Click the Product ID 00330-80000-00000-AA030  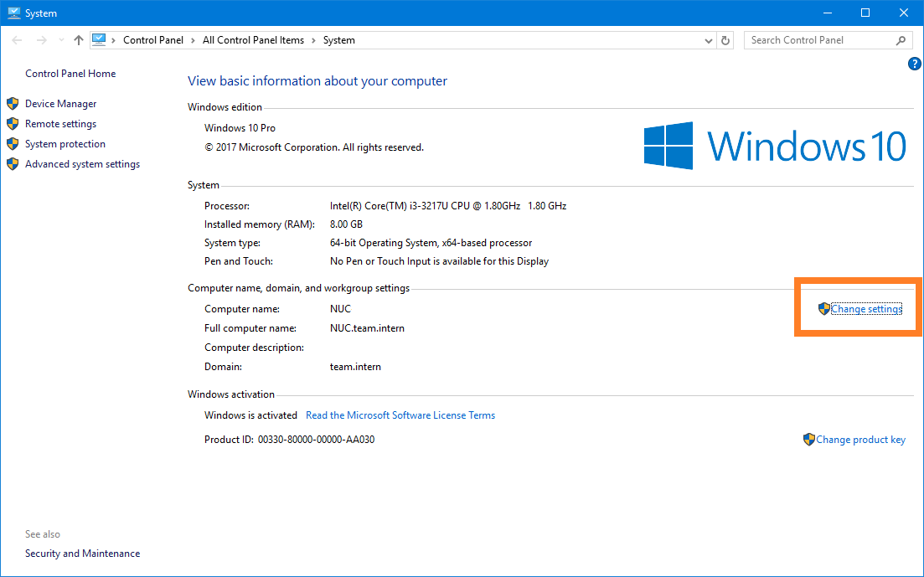[316, 440]
